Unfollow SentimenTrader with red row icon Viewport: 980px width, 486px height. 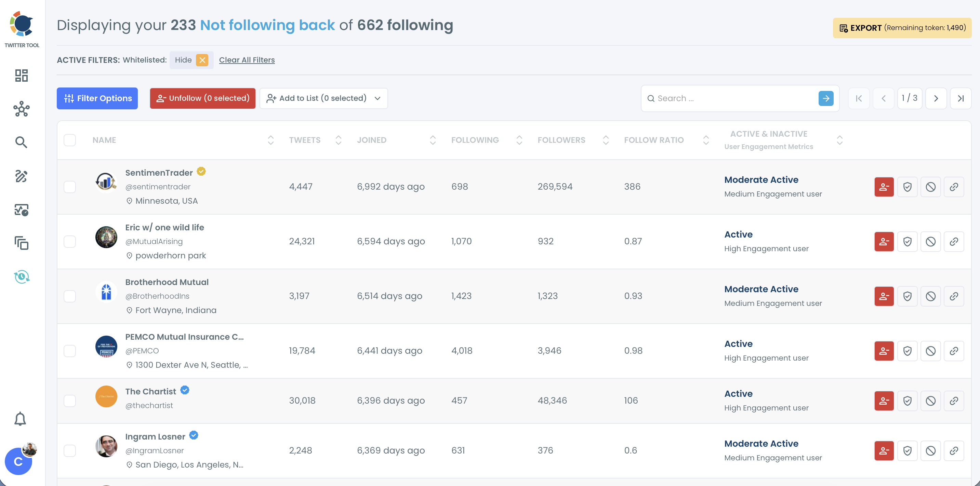click(x=884, y=187)
